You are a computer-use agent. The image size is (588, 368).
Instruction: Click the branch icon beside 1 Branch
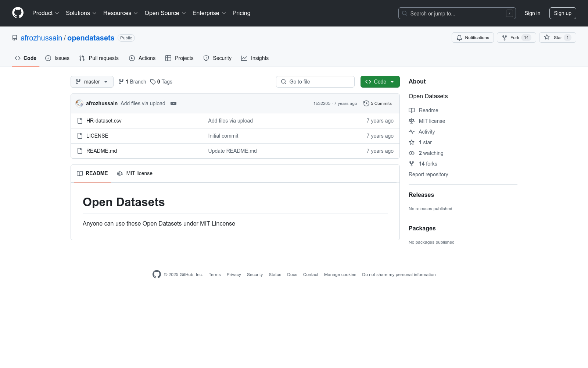tap(121, 82)
